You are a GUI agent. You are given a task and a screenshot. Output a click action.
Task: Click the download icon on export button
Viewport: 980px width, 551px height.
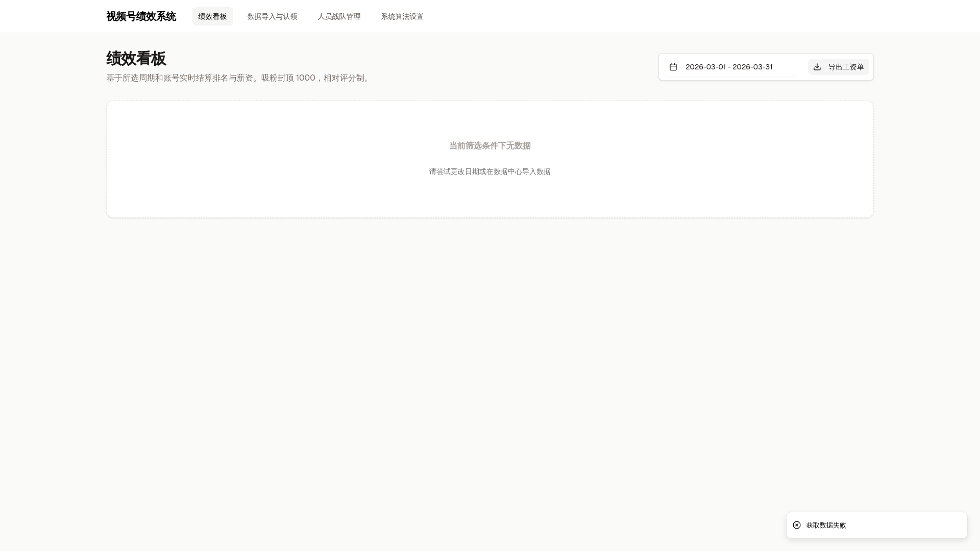(817, 67)
